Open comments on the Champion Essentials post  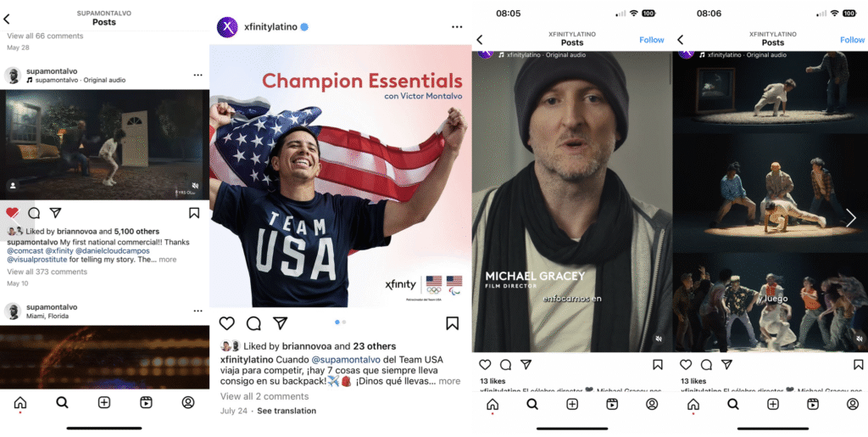pyautogui.click(x=253, y=323)
